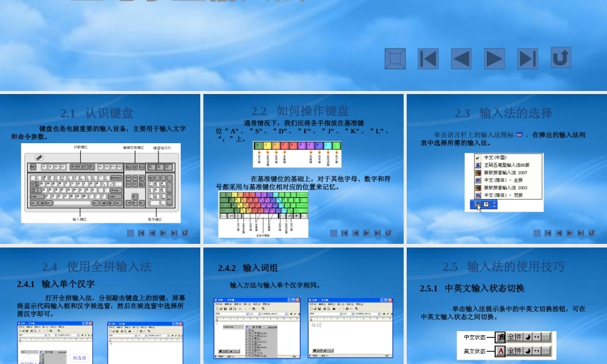Click next-slide arrow on slide 2.3
Image resolution: width=607 pixels, height=364 pixels.
(569, 233)
